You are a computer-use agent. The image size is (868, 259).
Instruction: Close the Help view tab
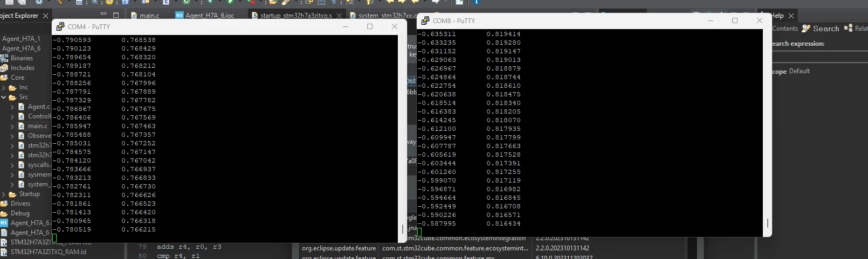(x=791, y=16)
